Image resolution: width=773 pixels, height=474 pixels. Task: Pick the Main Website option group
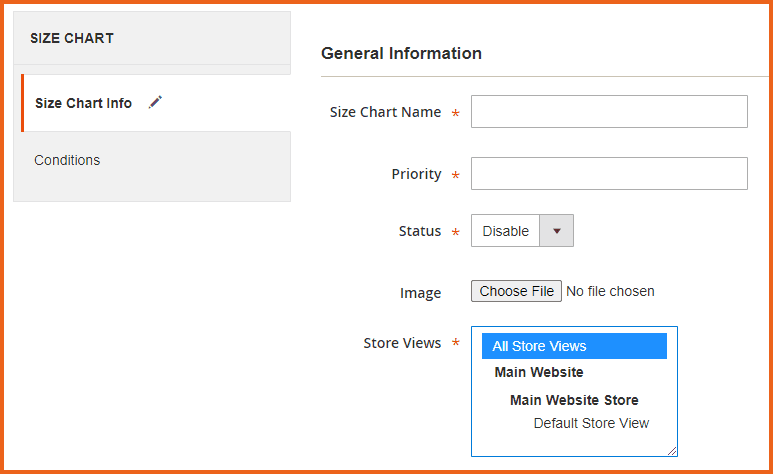click(539, 372)
